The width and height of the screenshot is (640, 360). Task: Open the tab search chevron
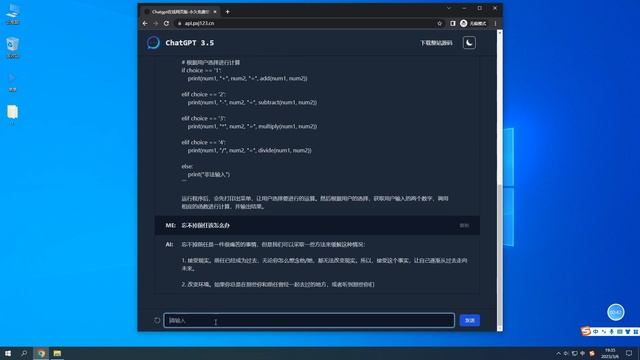[x=449, y=8]
